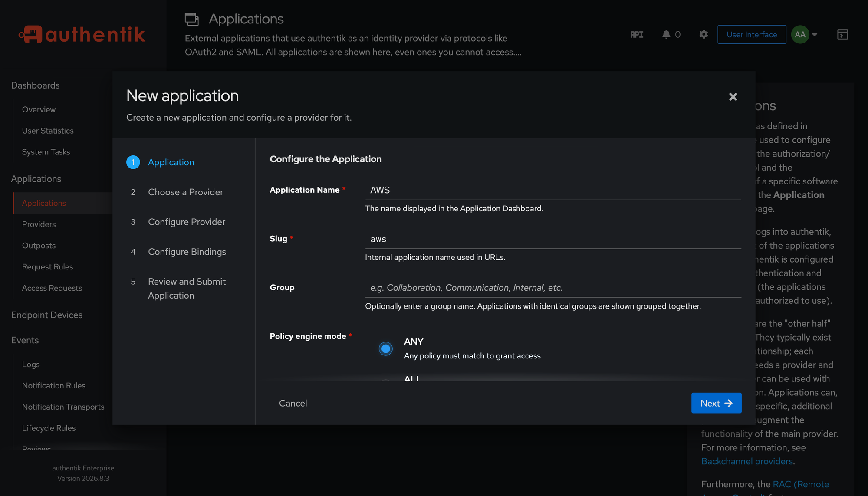The width and height of the screenshot is (868, 496).
Task: Expand the Endpoint Devices section
Action: click(46, 315)
